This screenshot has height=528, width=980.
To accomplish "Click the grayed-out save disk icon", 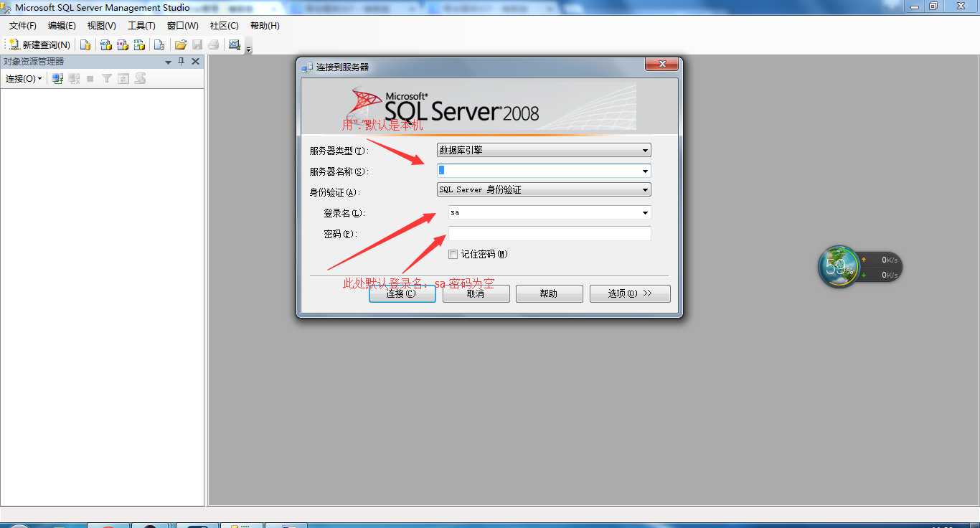I will (x=197, y=44).
